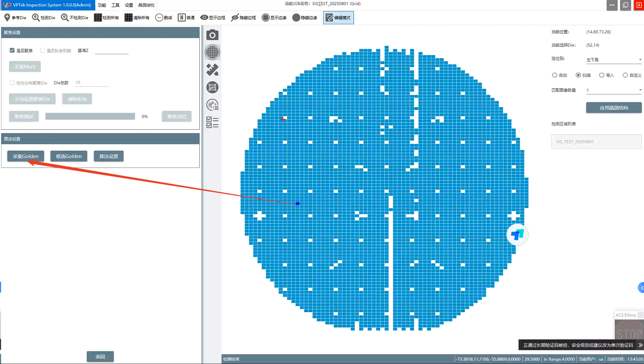Select the wafer grid map icon
This screenshot has height=364, width=644.
point(212,52)
